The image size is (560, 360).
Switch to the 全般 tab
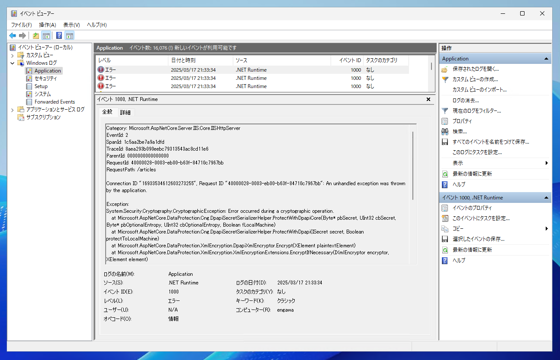(107, 112)
